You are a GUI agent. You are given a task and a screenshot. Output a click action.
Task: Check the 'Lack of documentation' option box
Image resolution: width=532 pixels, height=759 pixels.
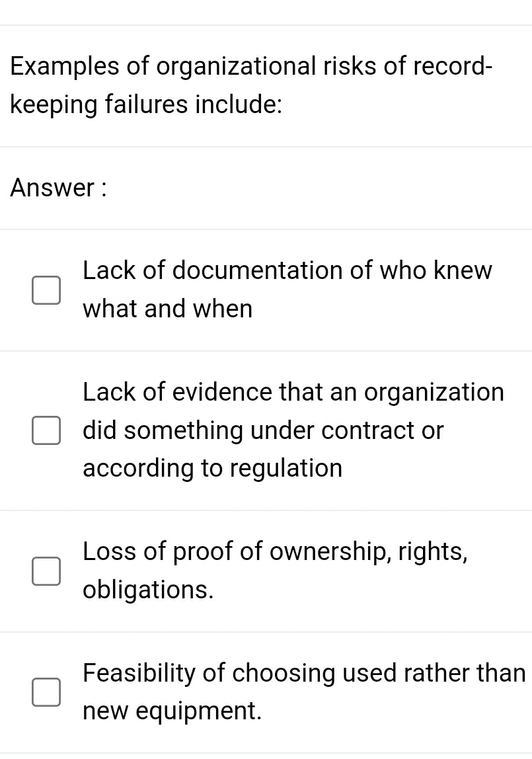tap(46, 291)
